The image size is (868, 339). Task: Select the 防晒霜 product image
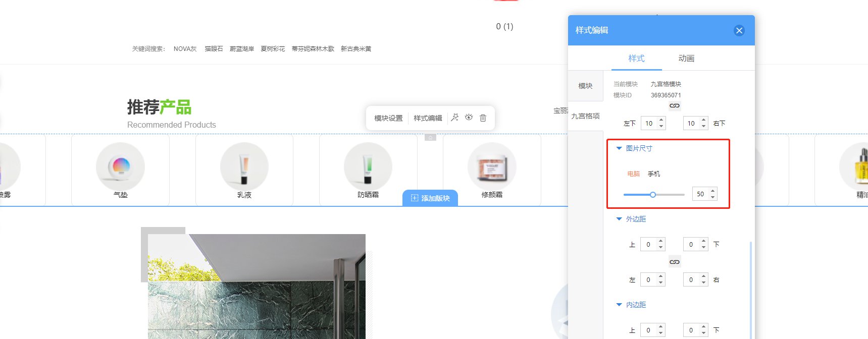[x=368, y=167]
